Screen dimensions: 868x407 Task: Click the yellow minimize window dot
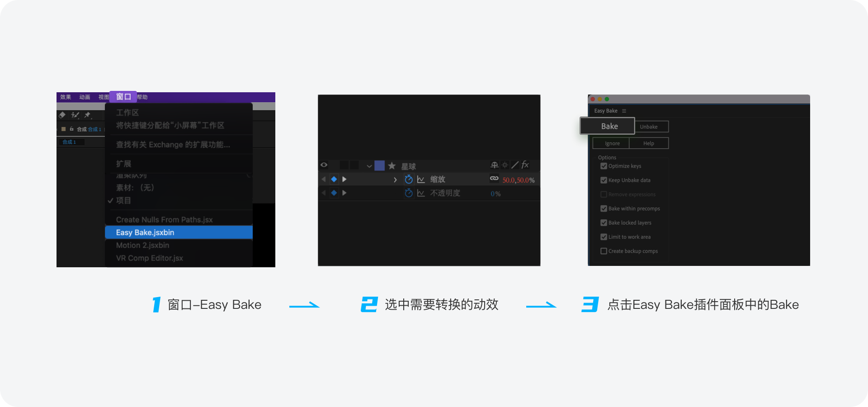tap(600, 99)
